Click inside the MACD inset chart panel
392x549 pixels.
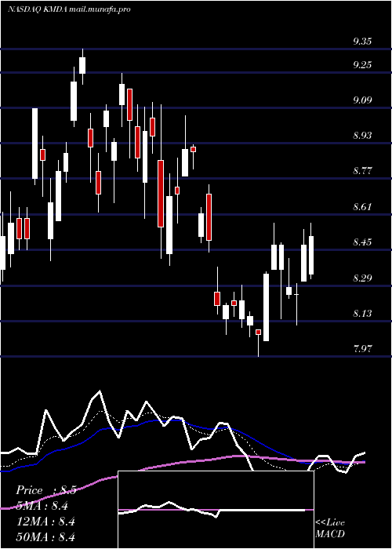(216, 510)
